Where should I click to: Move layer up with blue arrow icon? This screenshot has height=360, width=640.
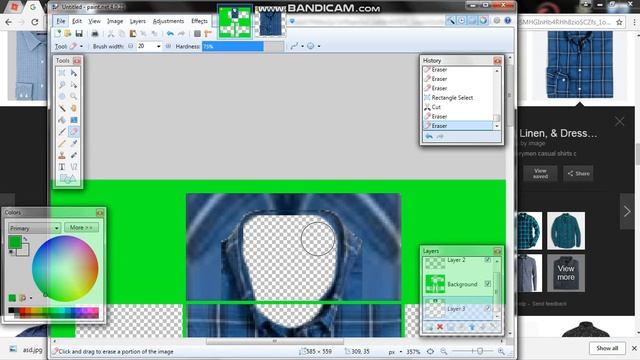(472, 327)
